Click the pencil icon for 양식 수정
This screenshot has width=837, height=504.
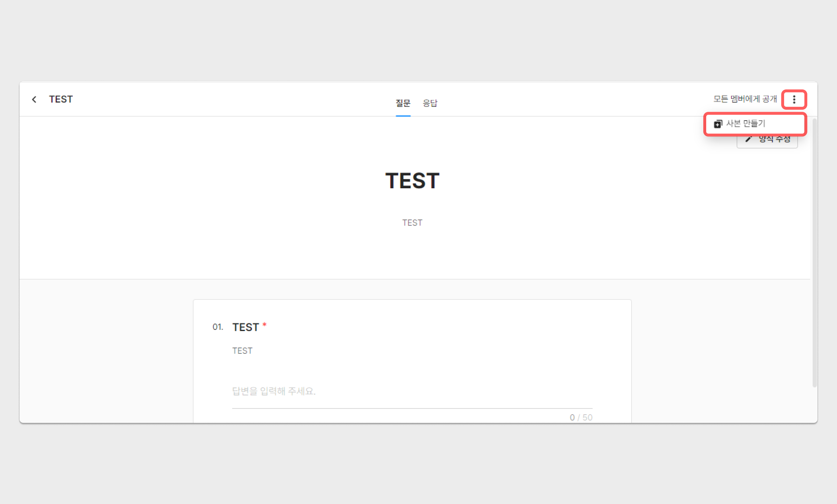pos(749,139)
